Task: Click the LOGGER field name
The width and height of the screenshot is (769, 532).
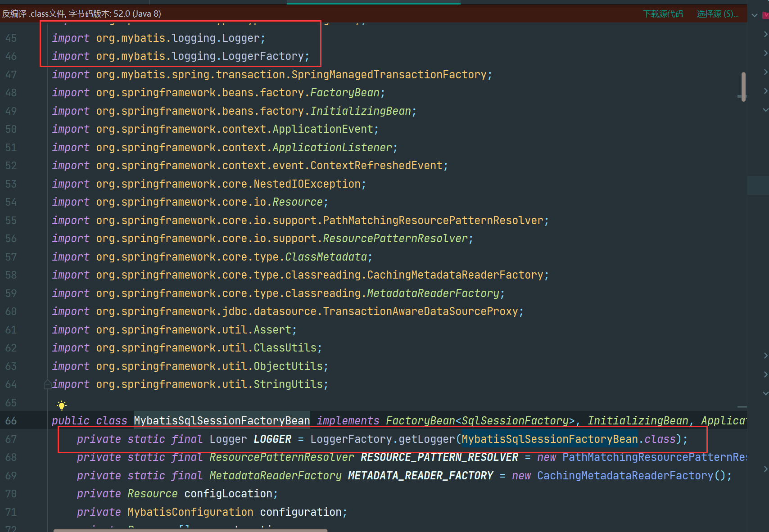Action: pyautogui.click(x=272, y=439)
